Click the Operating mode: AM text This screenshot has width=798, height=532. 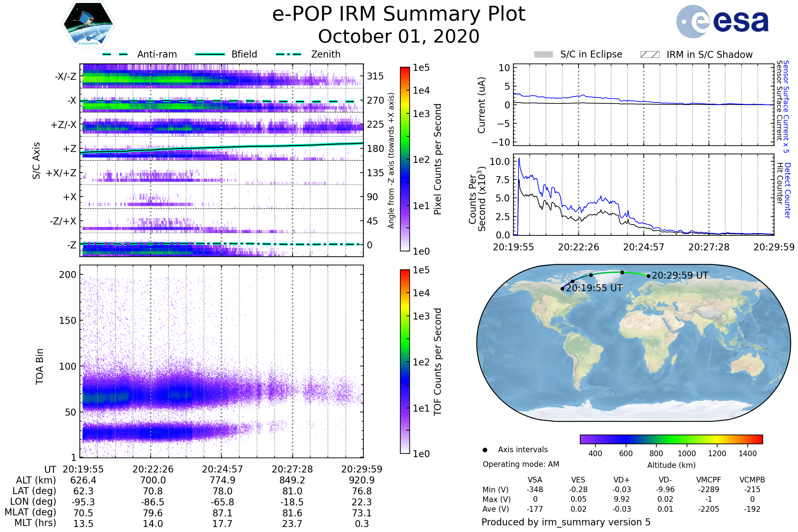(x=521, y=464)
